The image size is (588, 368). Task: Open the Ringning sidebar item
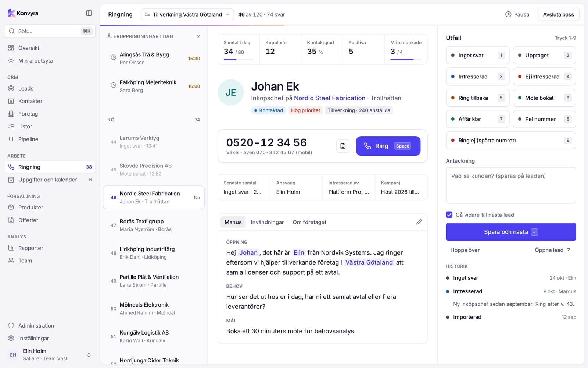[x=50, y=167]
